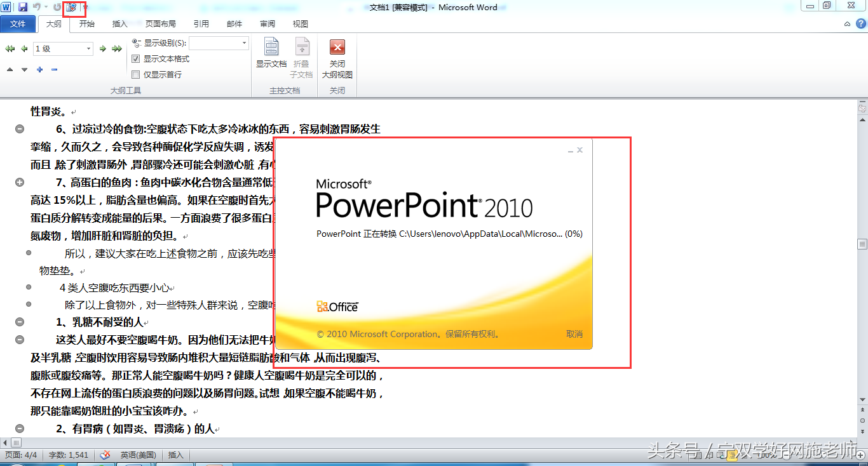The width and height of the screenshot is (868, 466).
Task: Click the Save icon in quick access toolbar
Action: click(23, 7)
